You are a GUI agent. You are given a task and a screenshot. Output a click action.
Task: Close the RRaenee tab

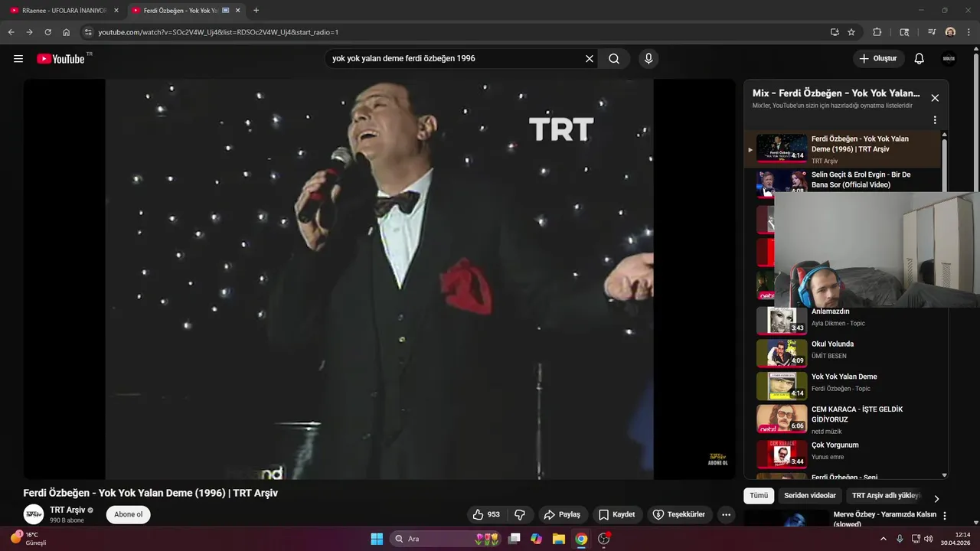[116, 11]
